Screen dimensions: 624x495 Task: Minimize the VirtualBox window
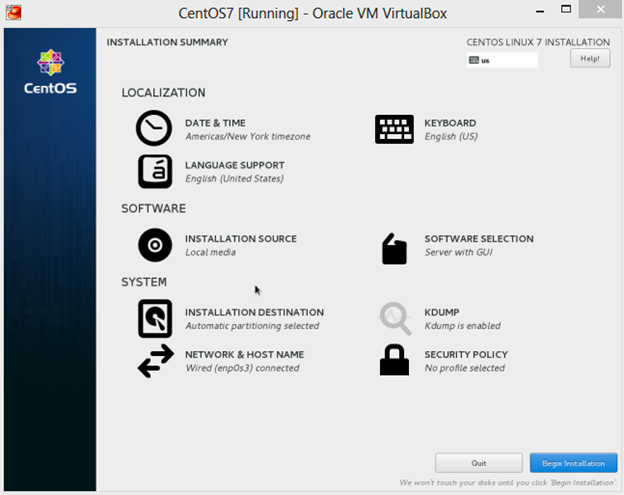(540, 10)
